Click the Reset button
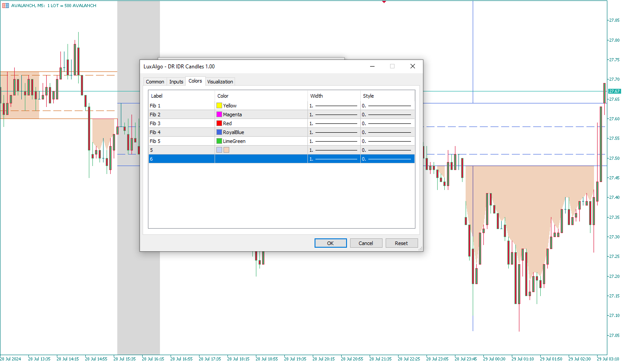 401,243
